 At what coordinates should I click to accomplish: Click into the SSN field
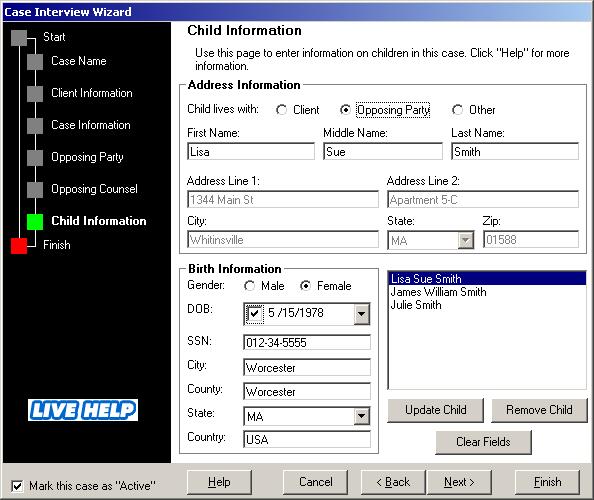(x=307, y=342)
